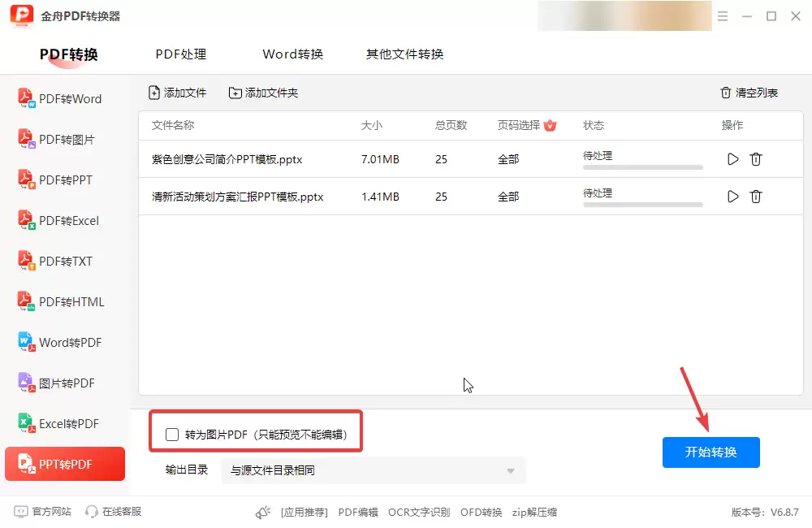The image size is (812, 528).
Task: Change page range of 清新活动策划方案 file
Action: (x=508, y=197)
